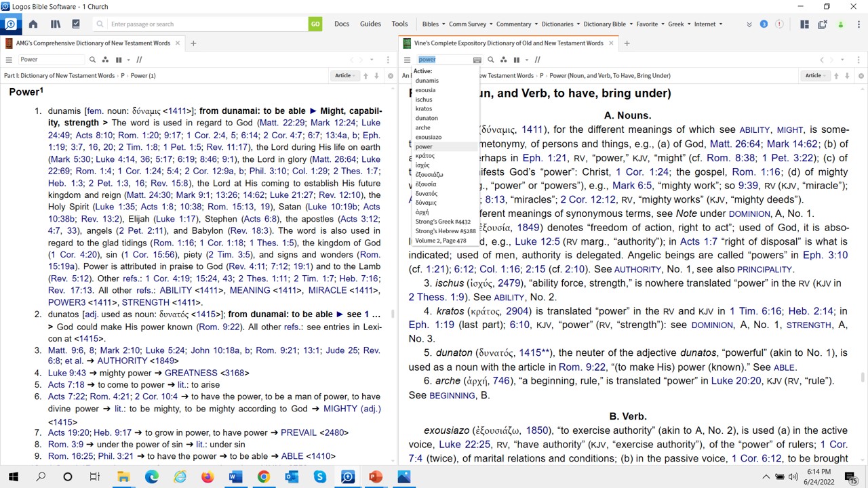
Task: Open the Guides menu
Action: click(370, 24)
